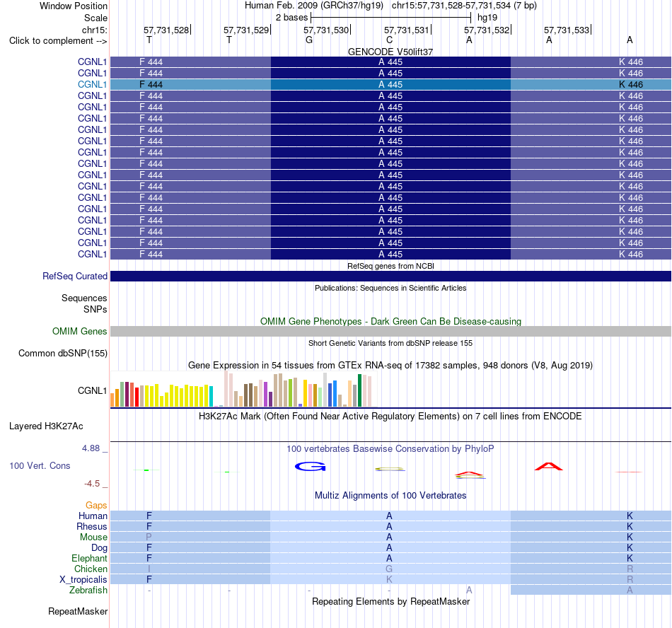
Task: Click 'Publications: Sequences in Scientific Articles' title
Action: 390,288
